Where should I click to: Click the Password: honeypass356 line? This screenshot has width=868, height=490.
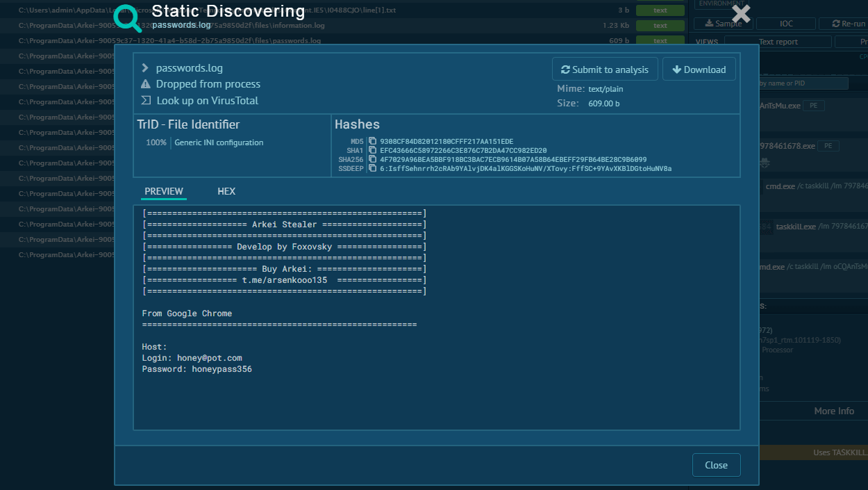pyautogui.click(x=197, y=369)
